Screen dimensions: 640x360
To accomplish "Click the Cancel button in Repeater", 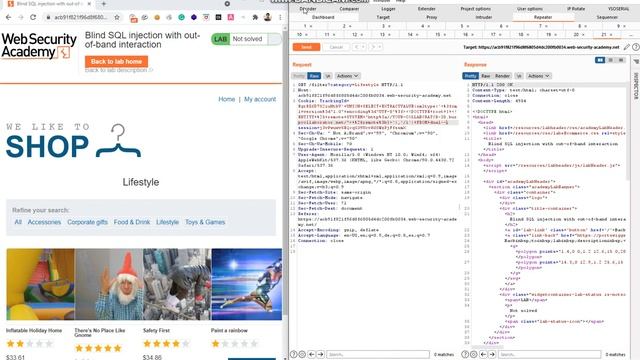I will [x=336, y=47].
